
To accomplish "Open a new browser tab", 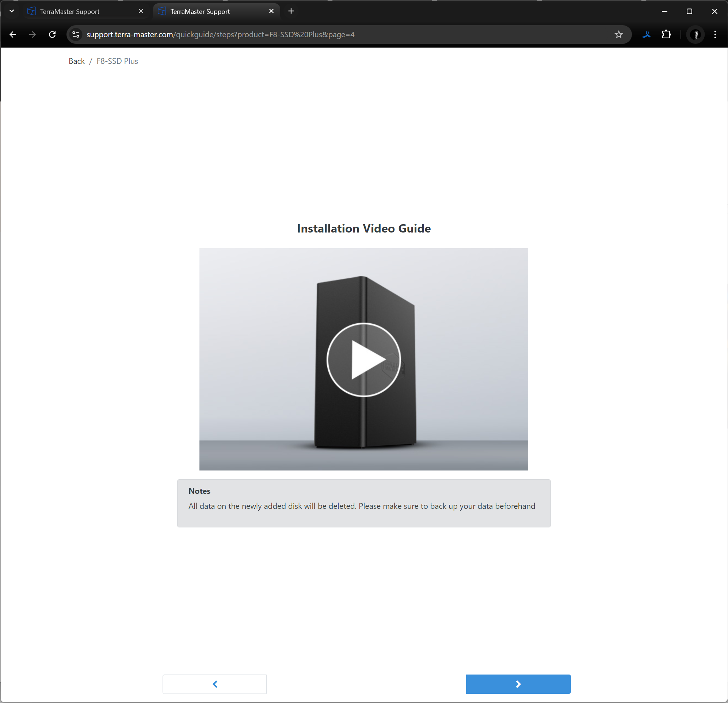I will pos(291,11).
